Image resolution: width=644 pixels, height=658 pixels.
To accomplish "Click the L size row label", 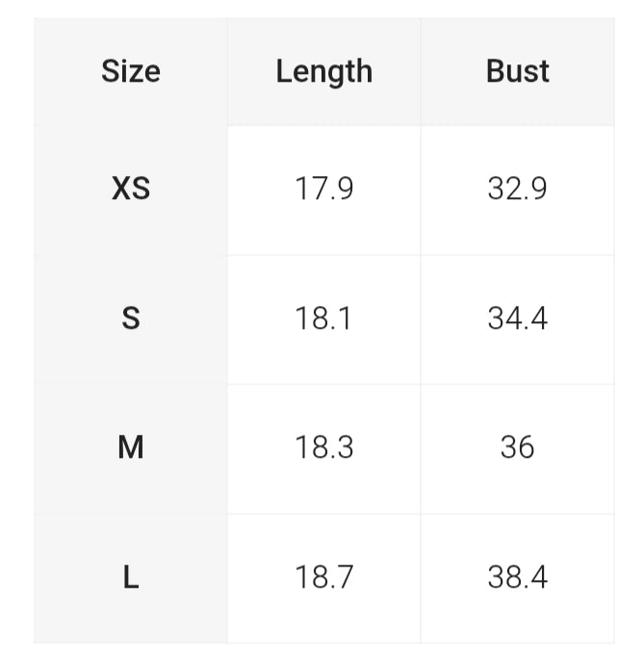I will tap(131, 577).
